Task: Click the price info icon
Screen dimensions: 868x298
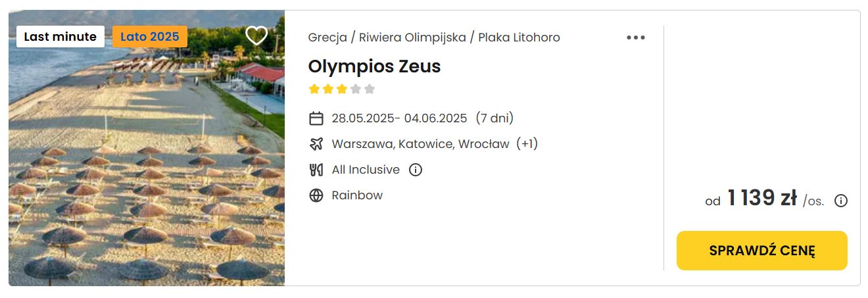Action: tap(840, 201)
